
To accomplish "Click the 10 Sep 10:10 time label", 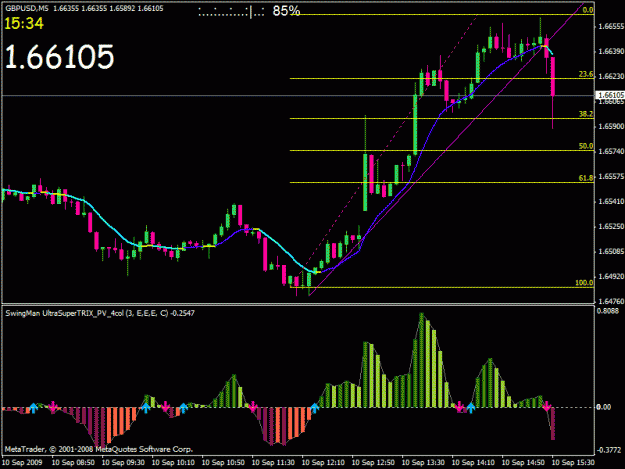I will (173, 463).
